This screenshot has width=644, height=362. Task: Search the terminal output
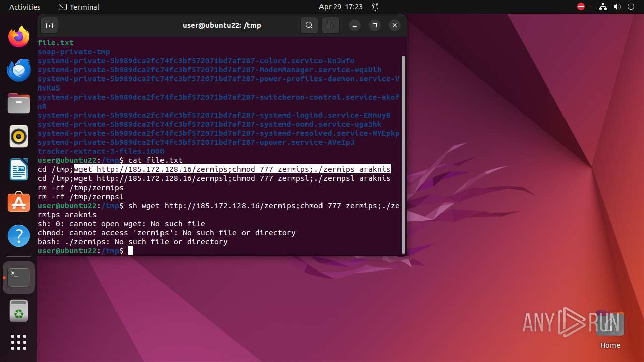click(x=309, y=25)
